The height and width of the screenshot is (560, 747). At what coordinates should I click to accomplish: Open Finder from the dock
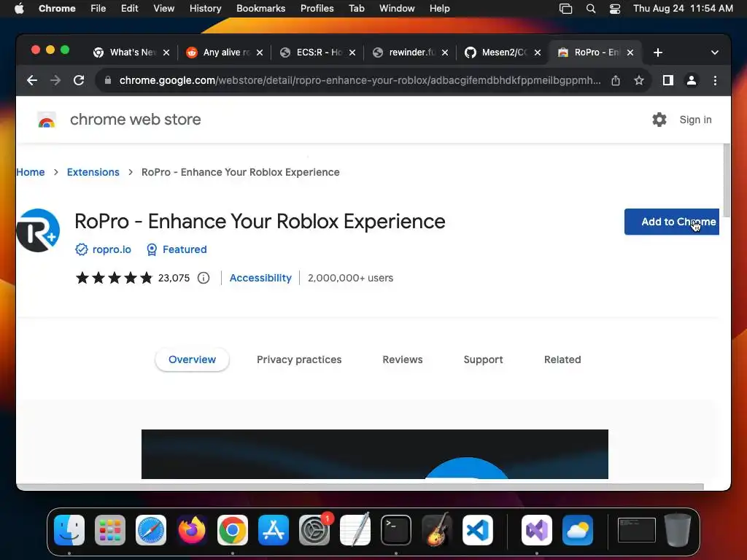[x=69, y=530]
